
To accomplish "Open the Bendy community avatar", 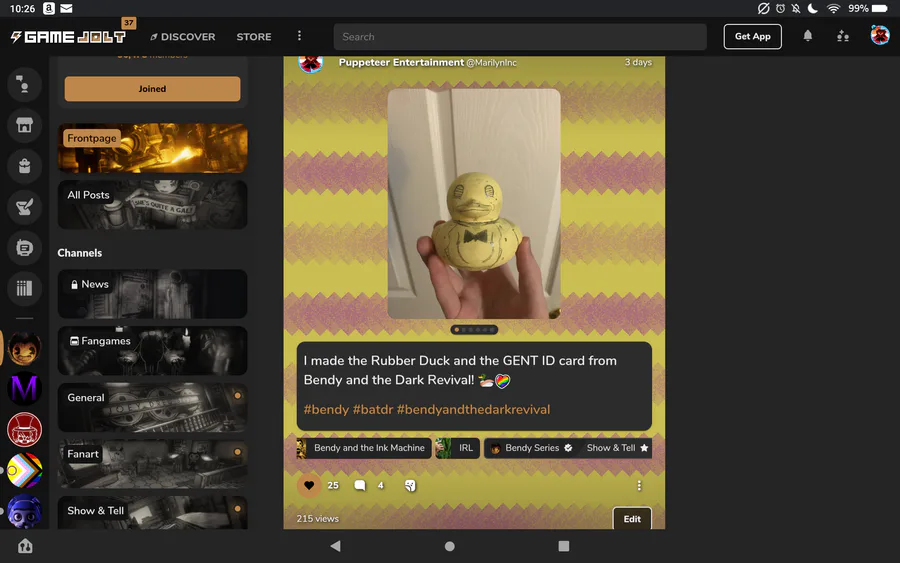I will [24, 348].
